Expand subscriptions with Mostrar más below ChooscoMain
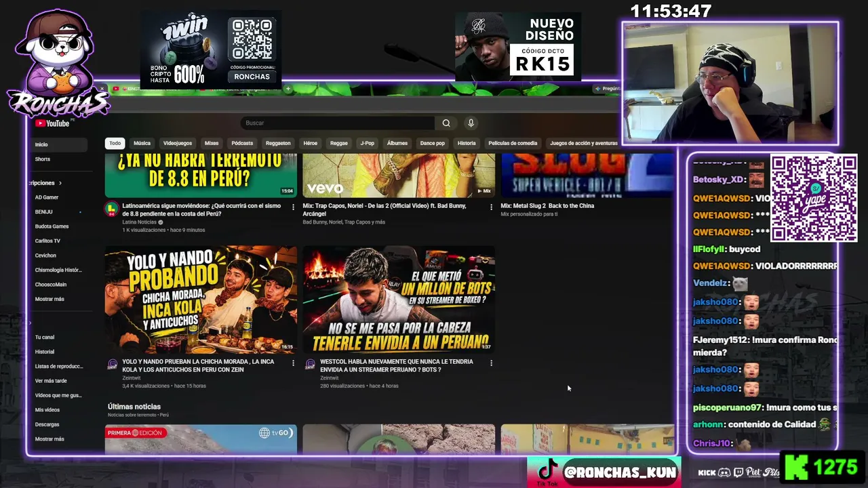 point(50,299)
